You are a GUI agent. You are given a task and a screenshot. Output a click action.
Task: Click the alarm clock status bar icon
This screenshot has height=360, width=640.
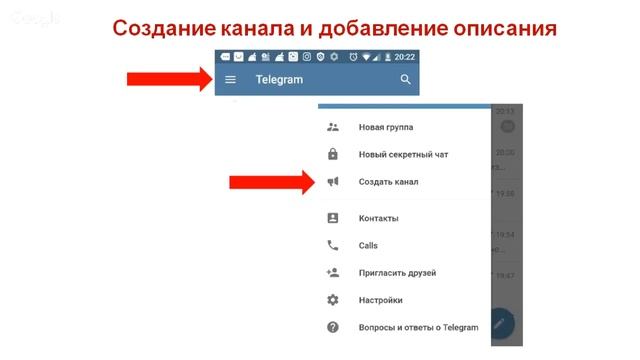tap(353, 57)
